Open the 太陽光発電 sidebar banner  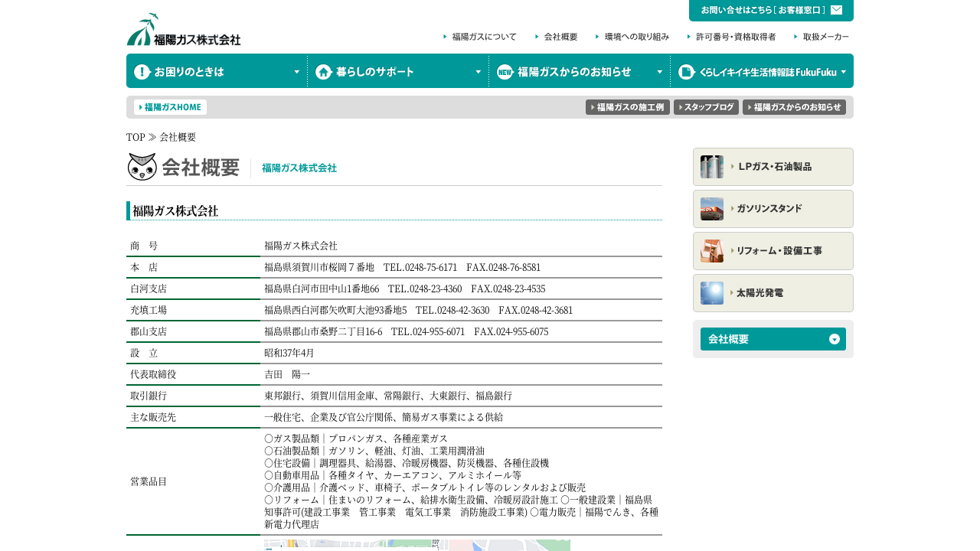coord(773,293)
